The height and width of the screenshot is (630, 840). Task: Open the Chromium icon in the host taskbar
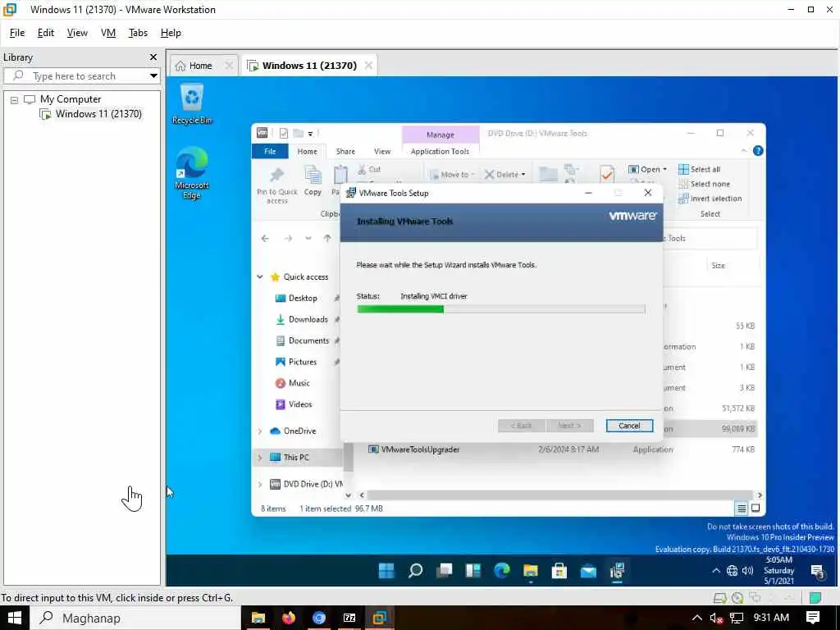tap(319, 619)
